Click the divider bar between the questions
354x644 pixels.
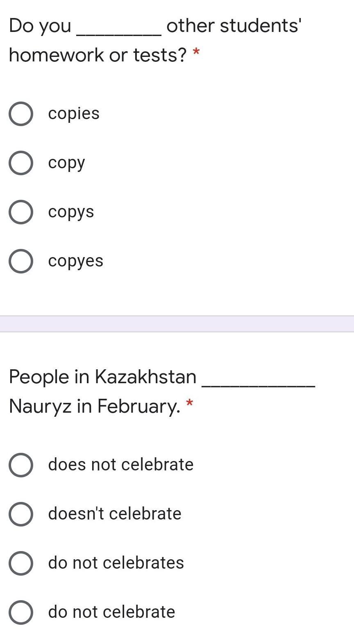coord(177,324)
